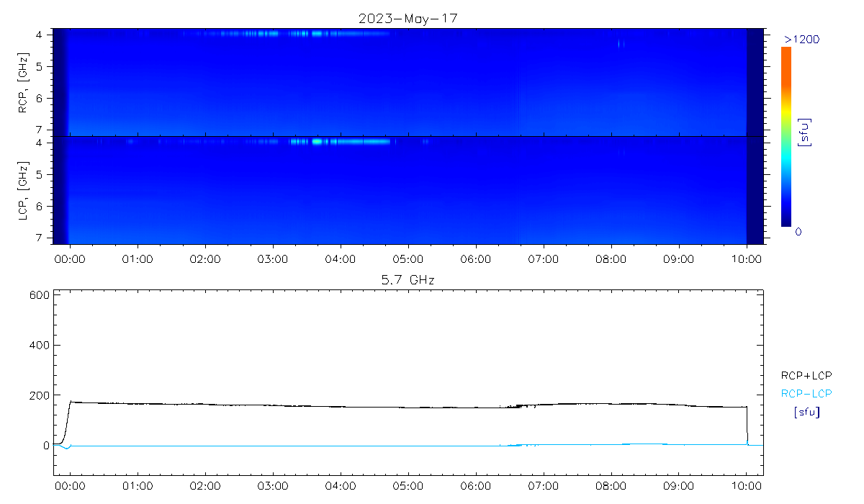Click the 200 tick on the flux axis
The image size is (864, 504).
tap(40, 395)
